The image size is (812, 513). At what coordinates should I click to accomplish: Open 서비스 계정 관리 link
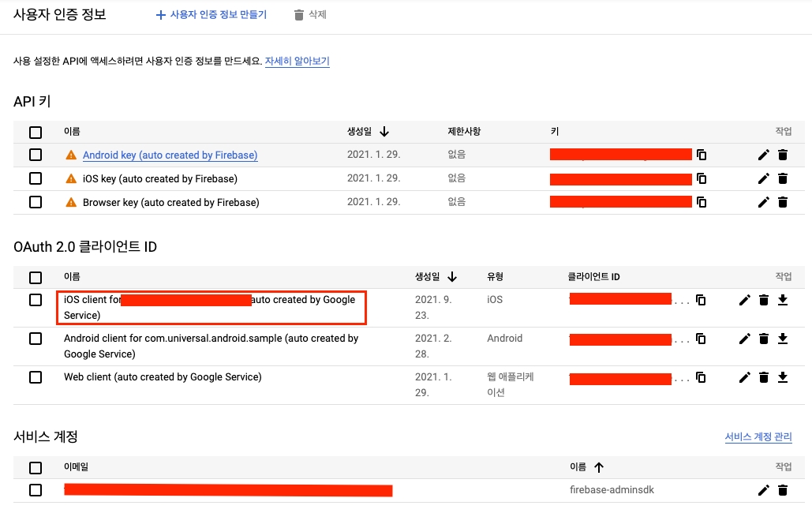tap(758, 436)
